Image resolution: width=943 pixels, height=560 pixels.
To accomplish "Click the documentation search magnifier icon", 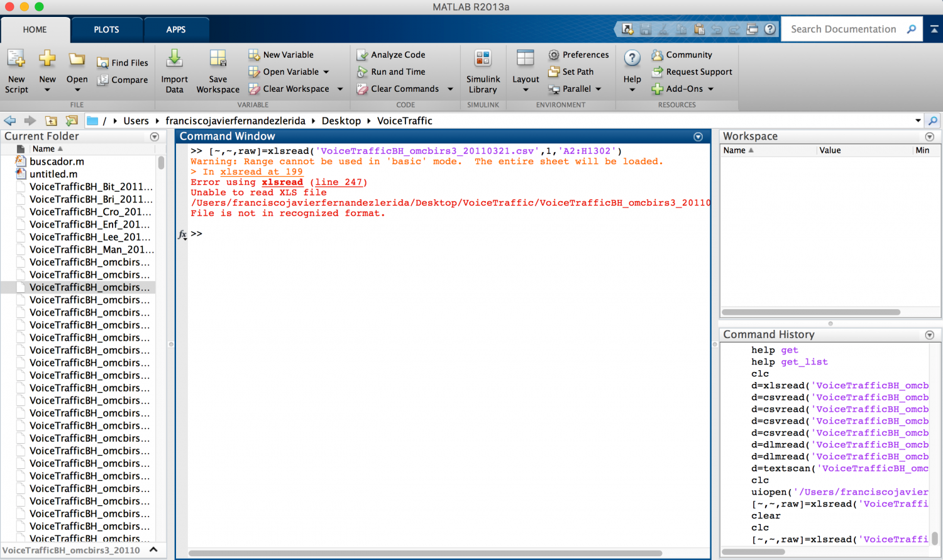I will 912,29.
